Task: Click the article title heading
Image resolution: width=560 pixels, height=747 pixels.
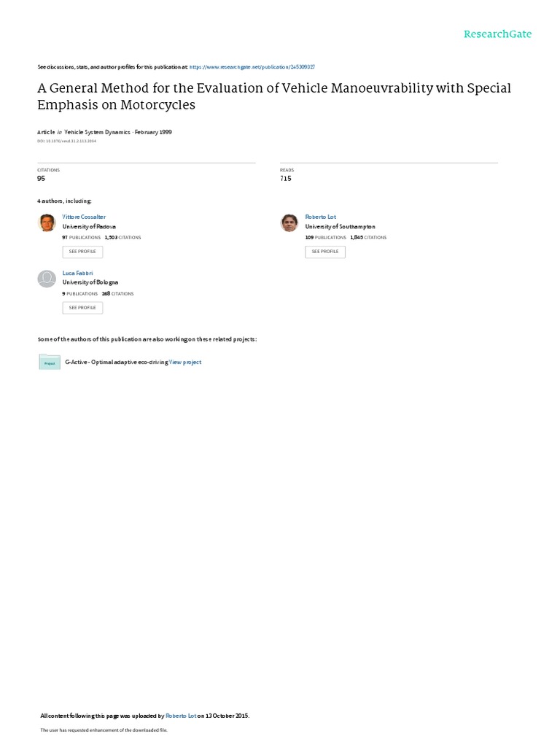Action: click(274, 96)
